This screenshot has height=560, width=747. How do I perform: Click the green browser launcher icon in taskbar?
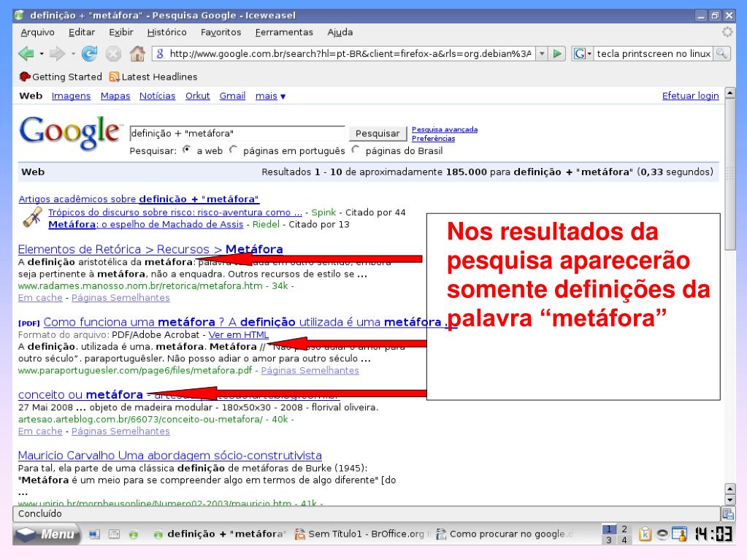point(134,534)
